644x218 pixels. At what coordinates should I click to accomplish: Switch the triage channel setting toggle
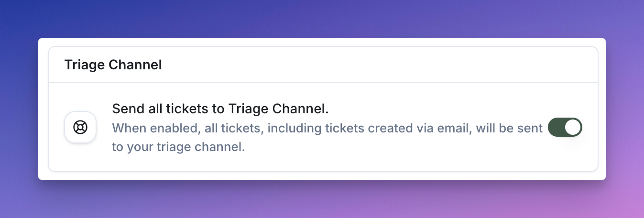(x=565, y=127)
